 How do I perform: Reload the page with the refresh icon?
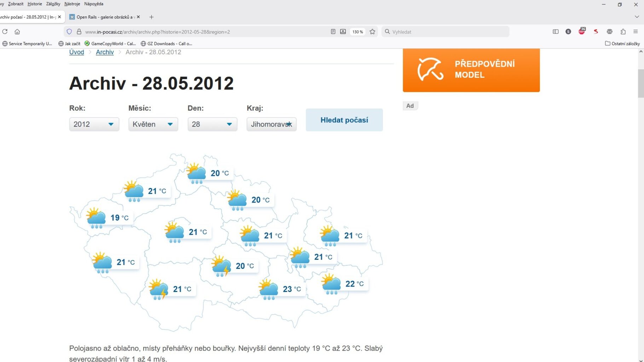(x=5, y=31)
